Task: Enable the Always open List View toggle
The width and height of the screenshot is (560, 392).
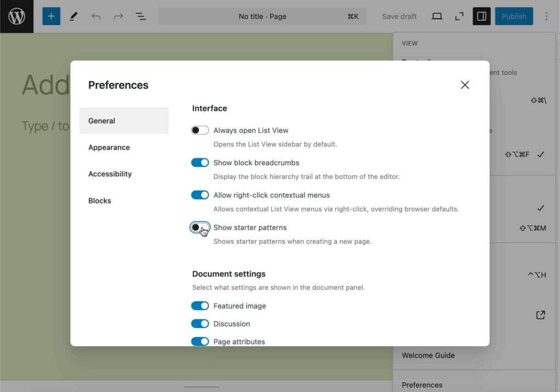Action: 200,130
